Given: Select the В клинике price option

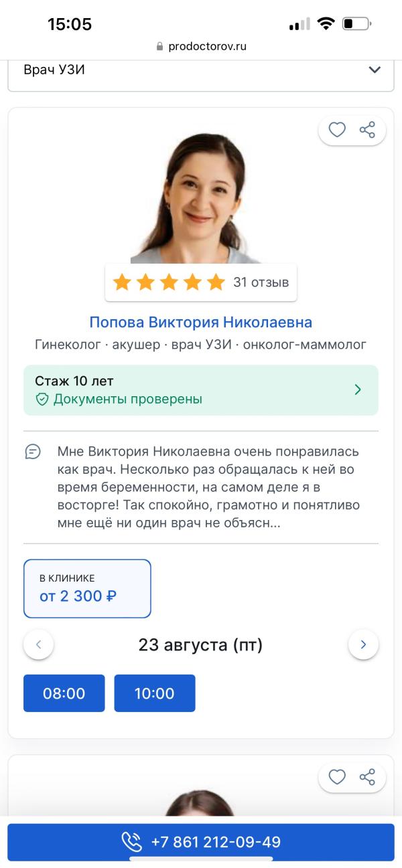Looking at the screenshot, I should point(87,588).
